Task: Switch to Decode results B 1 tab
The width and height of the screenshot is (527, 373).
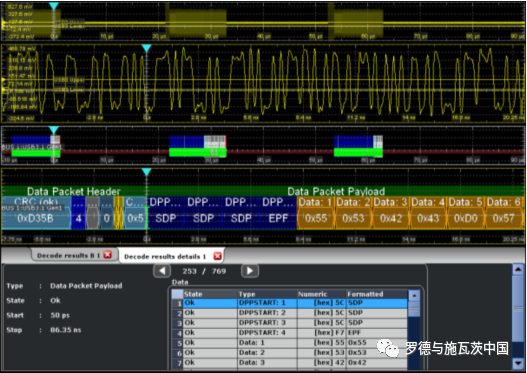Action: click(x=68, y=255)
